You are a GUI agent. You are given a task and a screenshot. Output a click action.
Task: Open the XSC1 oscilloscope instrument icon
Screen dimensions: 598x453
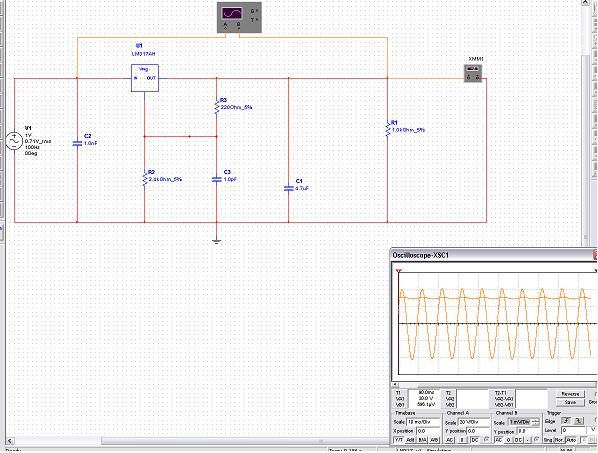[x=240, y=17]
